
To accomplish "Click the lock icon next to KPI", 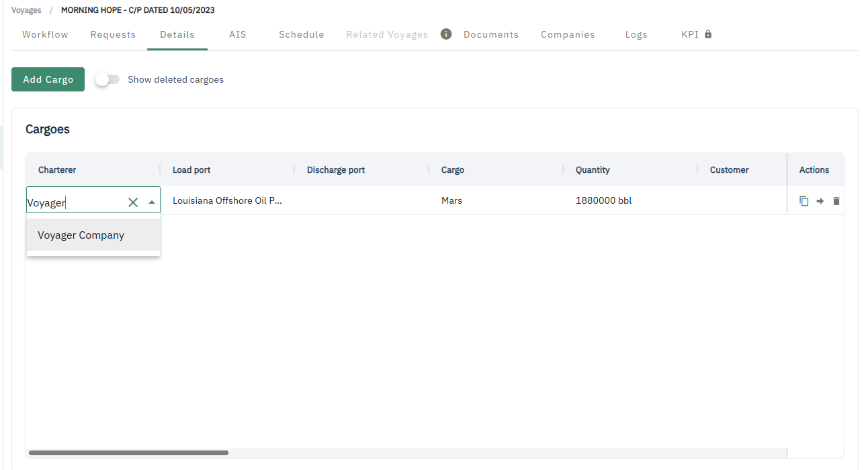I will pyautogui.click(x=708, y=34).
